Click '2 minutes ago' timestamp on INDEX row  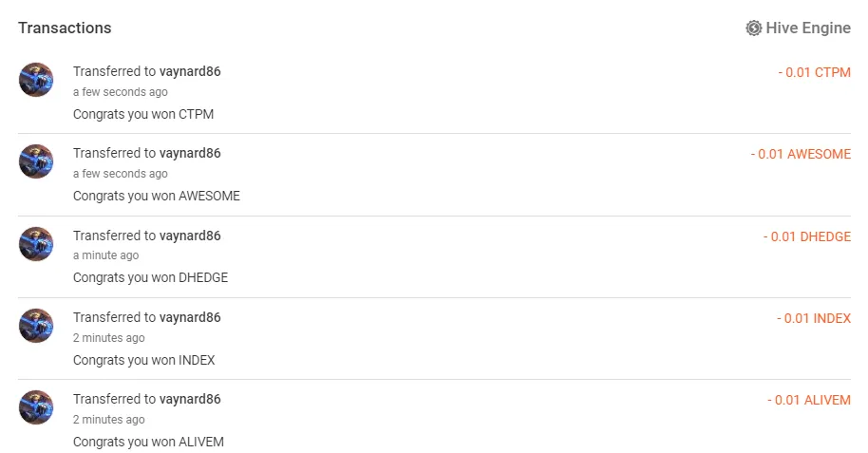pyautogui.click(x=109, y=338)
